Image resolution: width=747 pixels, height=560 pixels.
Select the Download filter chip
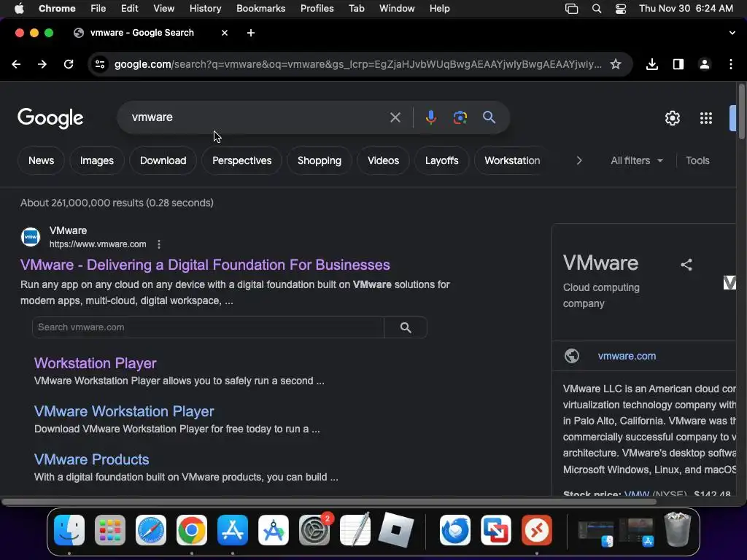pos(163,160)
